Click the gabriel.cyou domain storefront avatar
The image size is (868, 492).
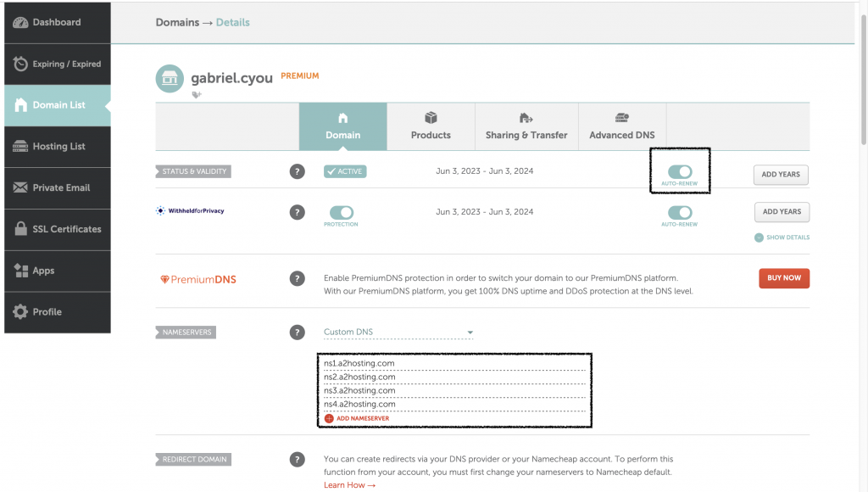pos(170,78)
